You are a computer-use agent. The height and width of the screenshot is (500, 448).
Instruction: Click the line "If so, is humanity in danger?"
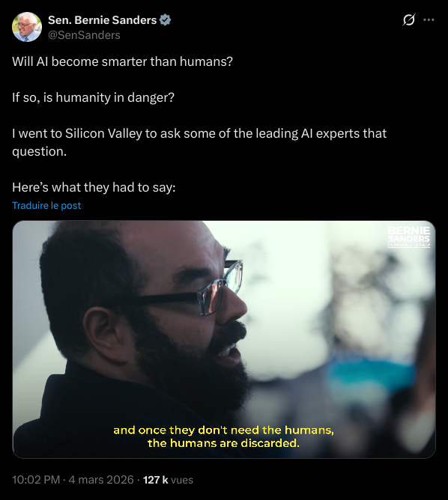click(93, 97)
